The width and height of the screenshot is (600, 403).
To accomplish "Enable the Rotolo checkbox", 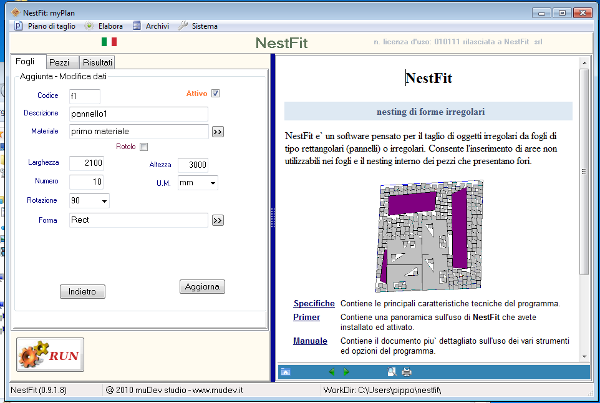I will click(x=144, y=147).
